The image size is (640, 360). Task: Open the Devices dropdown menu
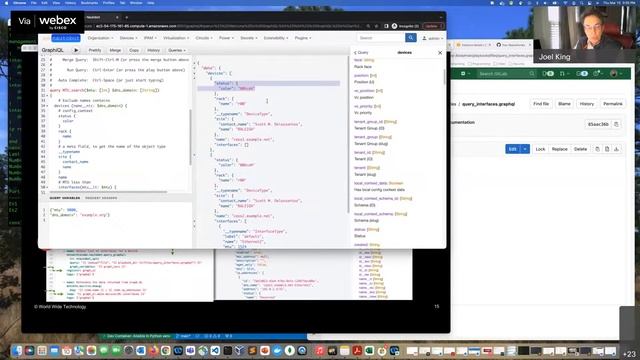coord(128,38)
